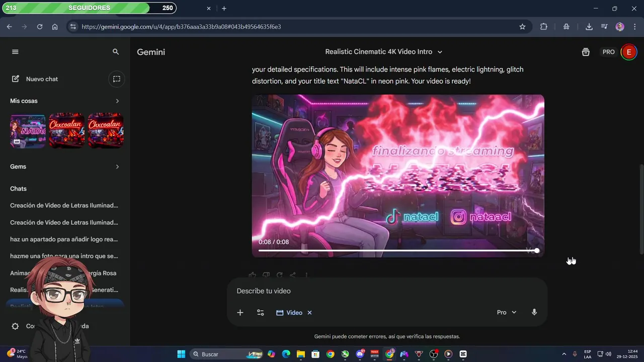Open File Explorer from the taskbar
The image size is (644, 362).
[301, 354]
